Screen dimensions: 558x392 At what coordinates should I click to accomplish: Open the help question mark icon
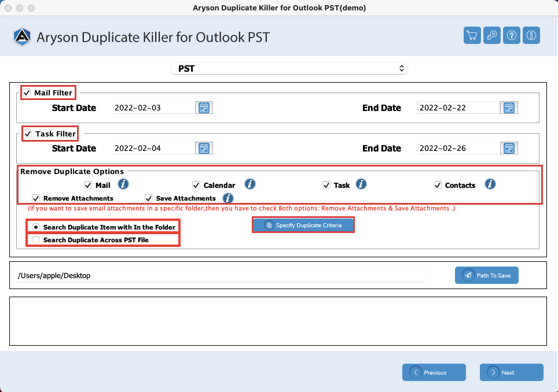tap(511, 35)
